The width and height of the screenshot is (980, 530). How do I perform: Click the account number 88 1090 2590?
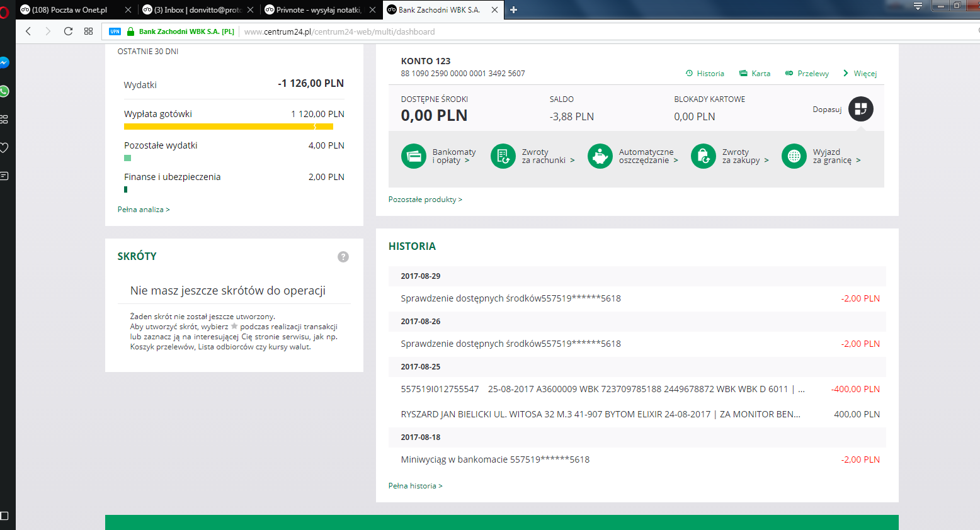click(x=463, y=74)
